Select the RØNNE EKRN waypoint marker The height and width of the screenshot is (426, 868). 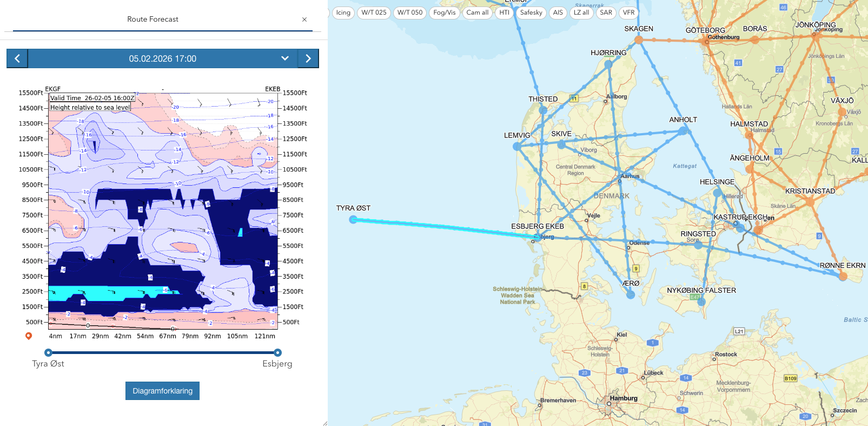pyautogui.click(x=843, y=276)
